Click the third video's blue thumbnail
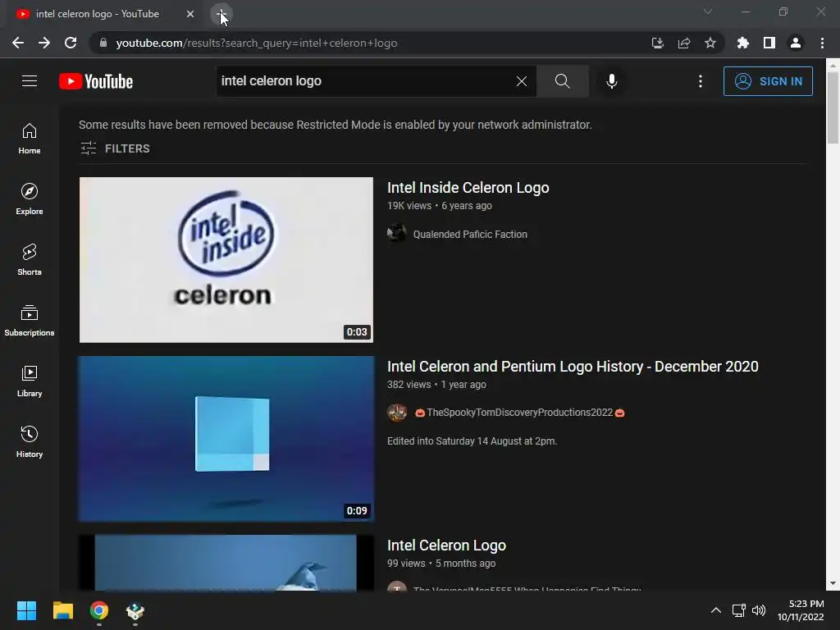 (x=226, y=563)
